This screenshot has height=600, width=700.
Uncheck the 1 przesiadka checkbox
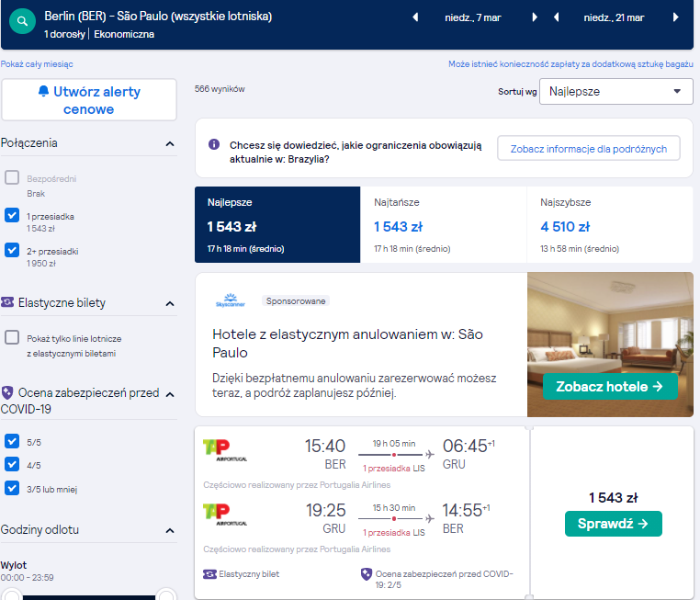coord(12,215)
